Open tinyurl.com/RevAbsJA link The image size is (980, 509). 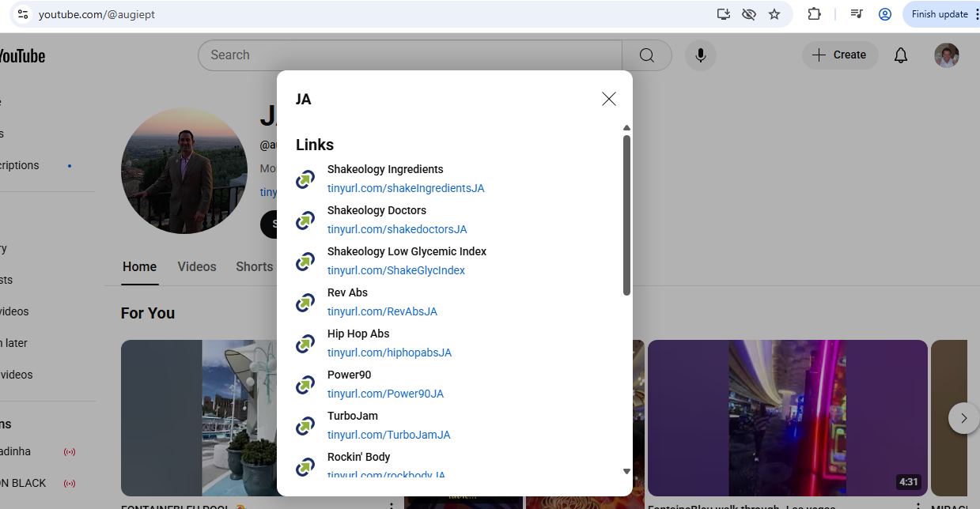click(x=382, y=311)
